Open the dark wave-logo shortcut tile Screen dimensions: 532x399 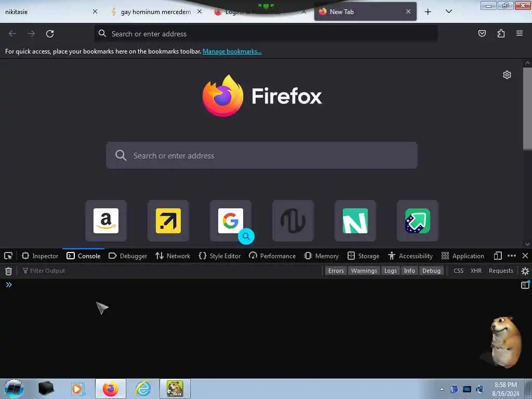[293, 221]
